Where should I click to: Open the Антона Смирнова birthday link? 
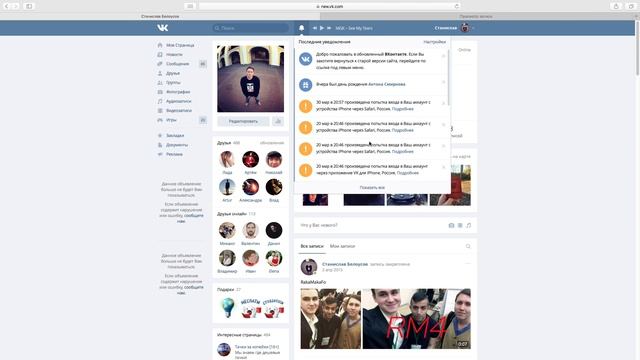[387, 84]
